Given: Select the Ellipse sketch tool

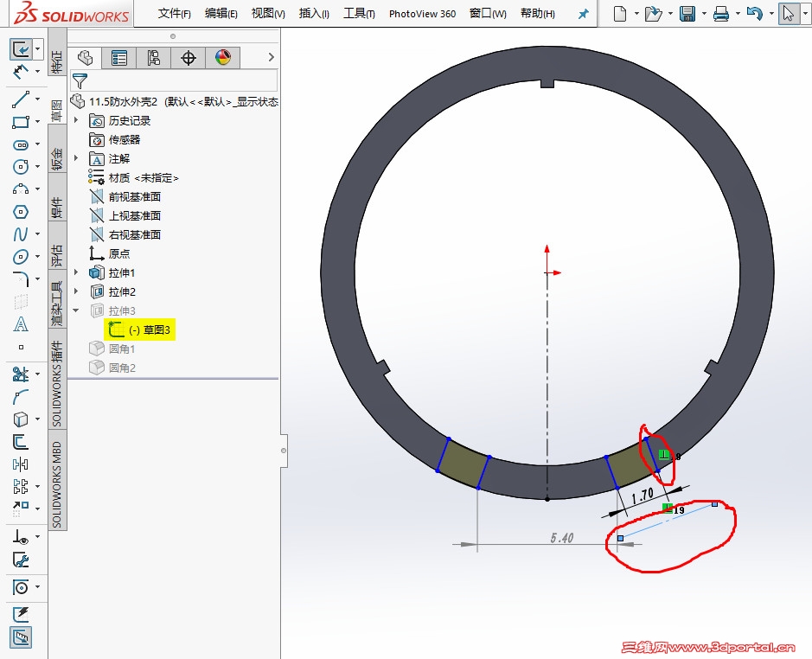Looking at the screenshot, I should (20, 257).
